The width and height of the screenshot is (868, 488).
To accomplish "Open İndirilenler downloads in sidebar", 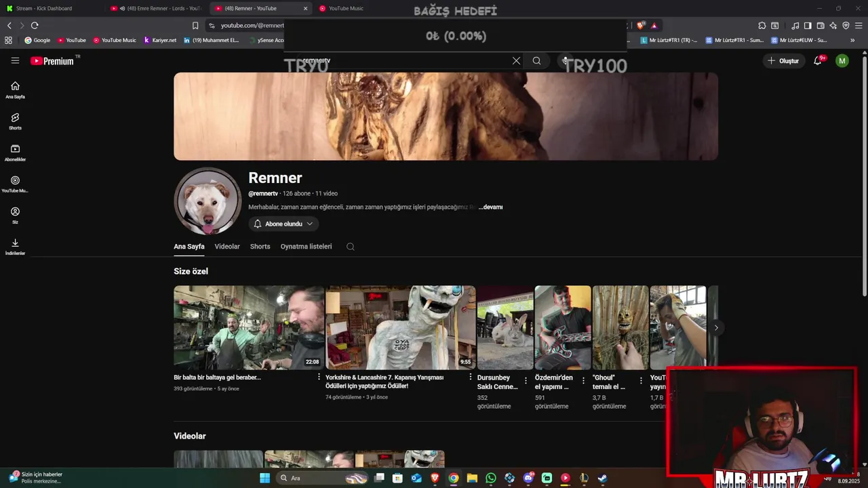I will click(x=15, y=247).
